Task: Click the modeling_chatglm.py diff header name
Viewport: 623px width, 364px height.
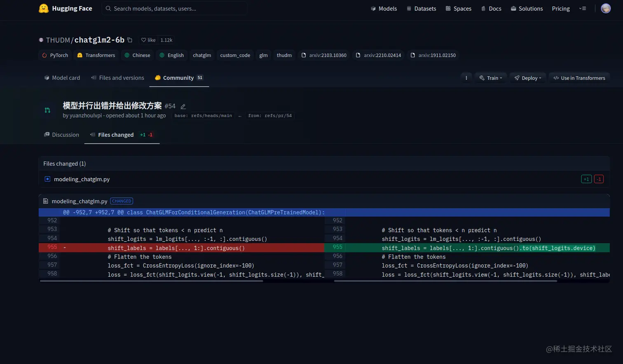Action: tap(80, 201)
